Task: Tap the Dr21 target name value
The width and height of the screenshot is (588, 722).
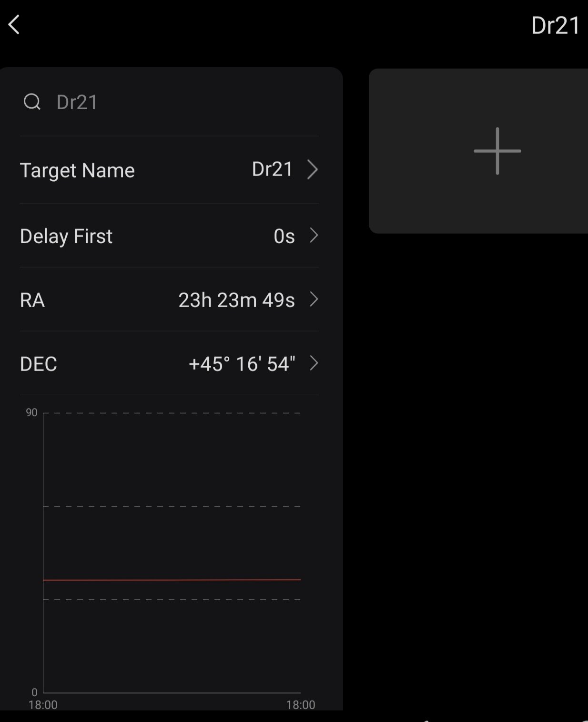Action: [x=272, y=169]
